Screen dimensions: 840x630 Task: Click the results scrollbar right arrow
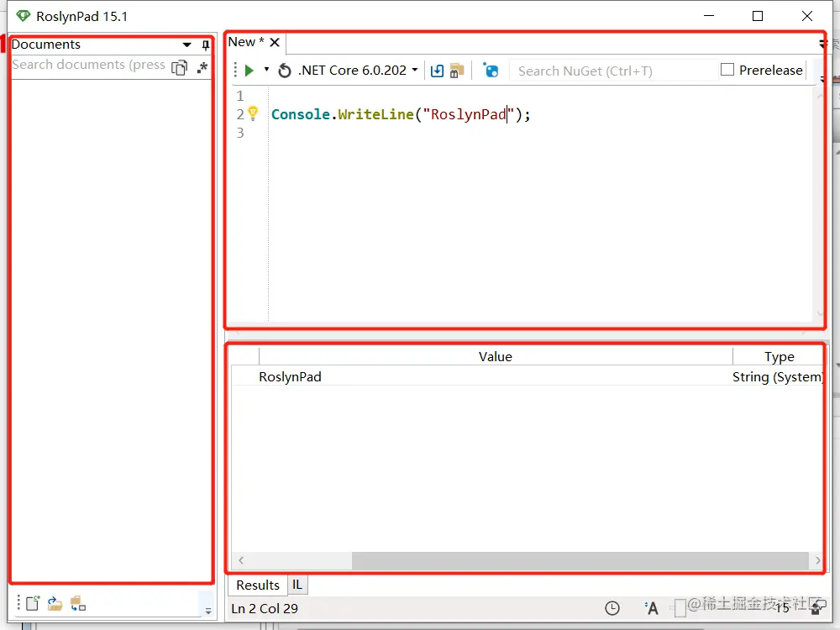point(817,560)
